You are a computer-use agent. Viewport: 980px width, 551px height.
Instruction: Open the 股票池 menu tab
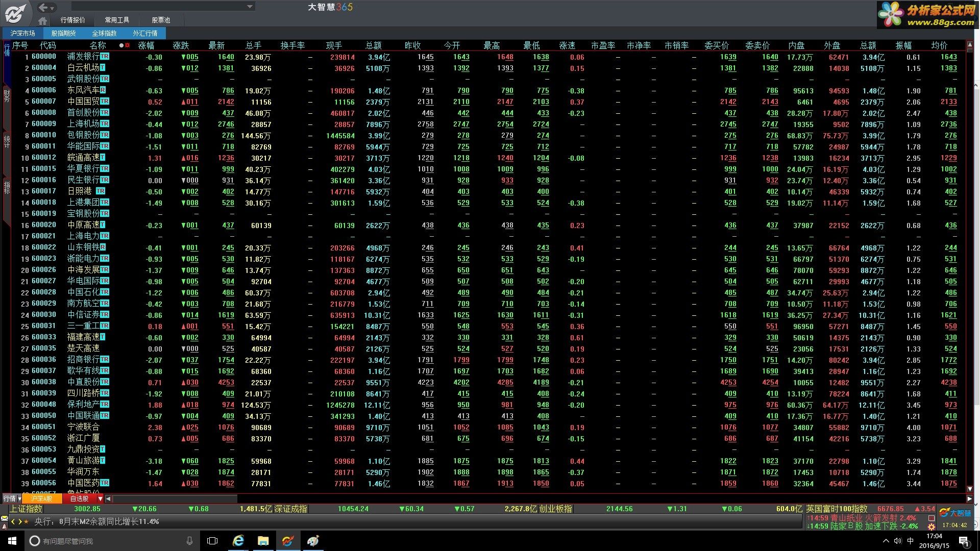(161, 20)
